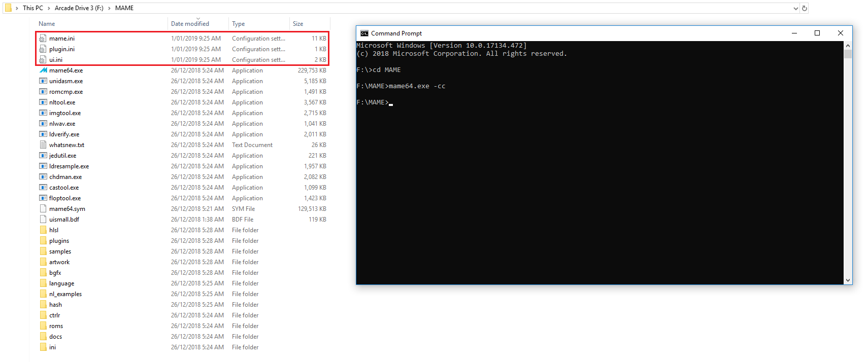Click the unidasm.exe file icon
Screen dimensions: 868x362
point(43,81)
